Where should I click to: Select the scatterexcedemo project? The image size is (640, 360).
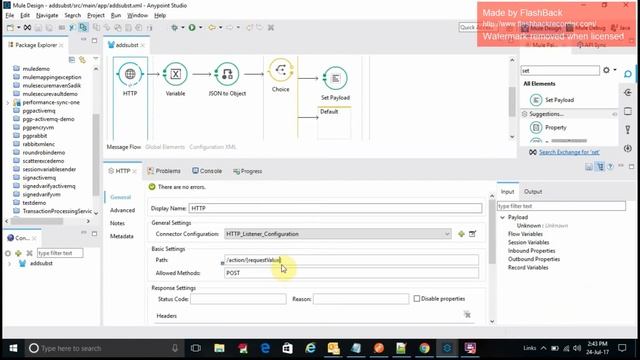pos(43,161)
